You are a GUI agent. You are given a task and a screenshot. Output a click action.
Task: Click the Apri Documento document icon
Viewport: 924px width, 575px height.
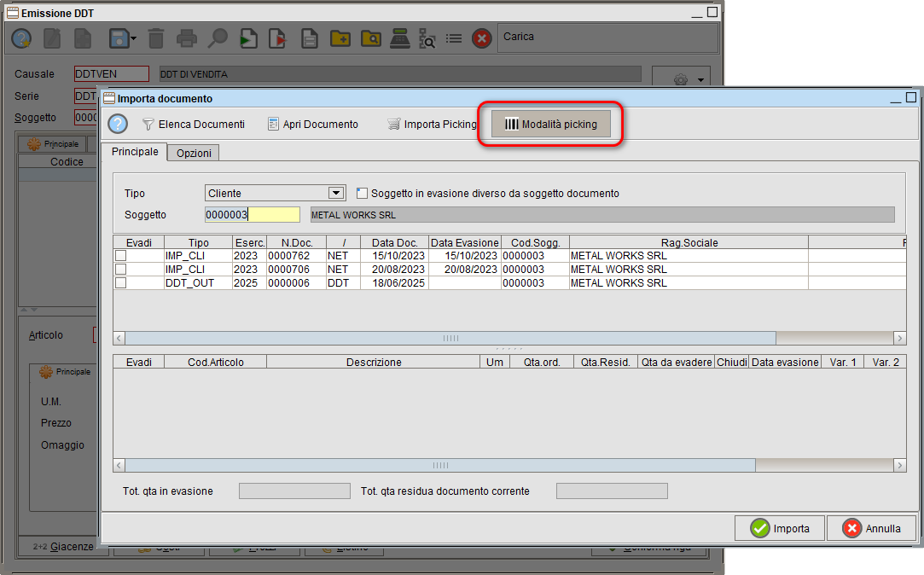273,124
